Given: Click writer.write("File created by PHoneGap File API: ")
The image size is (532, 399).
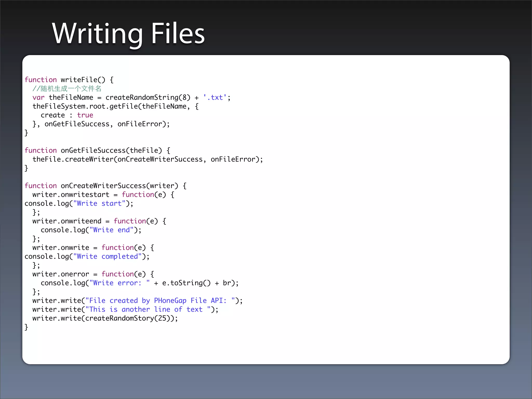Looking at the screenshot, I should 137,301.
